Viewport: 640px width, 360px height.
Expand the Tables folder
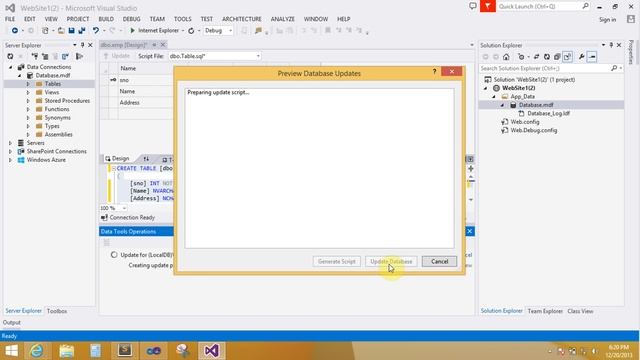pos(28,84)
